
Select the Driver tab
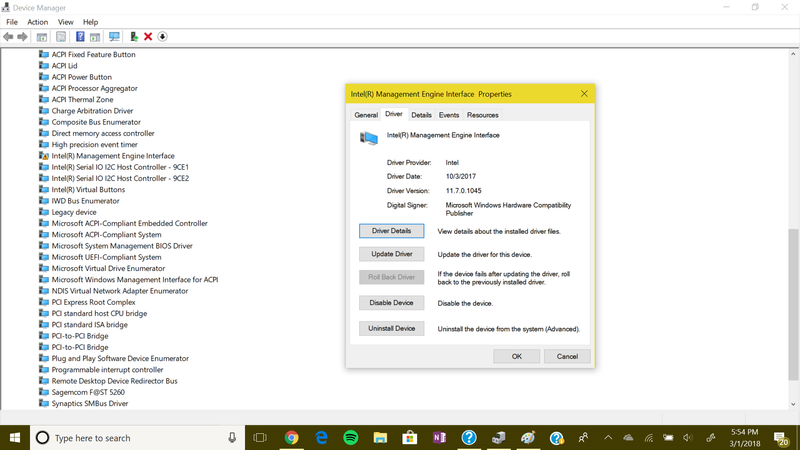pos(393,114)
